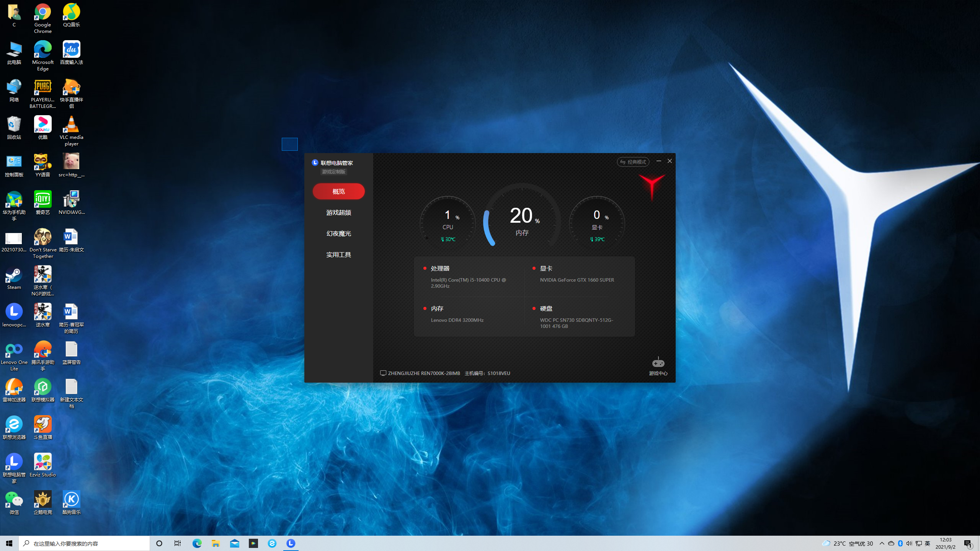The image size is (980, 551).
Task: Select the VLC media player icon
Action: tap(71, 130)
